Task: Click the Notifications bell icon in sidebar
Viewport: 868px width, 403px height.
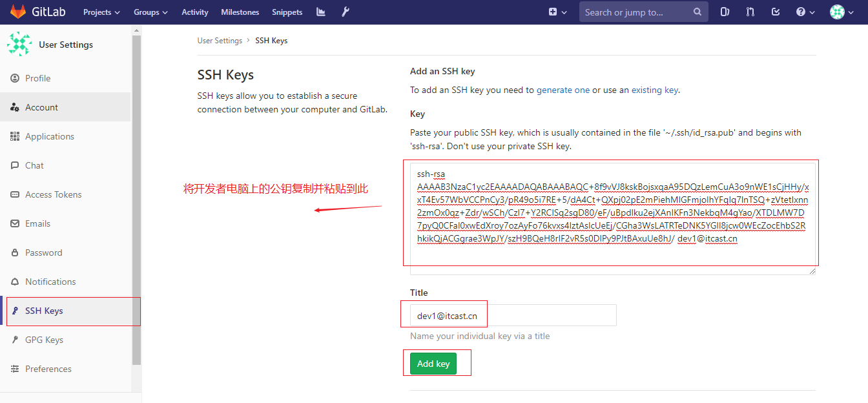Action: tap(15, 282)
